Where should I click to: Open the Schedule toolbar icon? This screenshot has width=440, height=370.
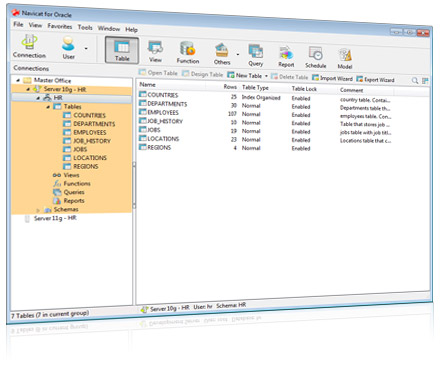(x=315, y=57)
